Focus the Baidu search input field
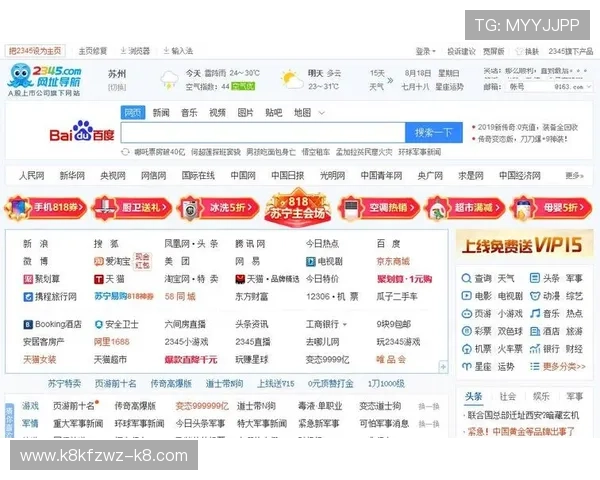Viewport: 600px width, 480px height. click(263, 133)
